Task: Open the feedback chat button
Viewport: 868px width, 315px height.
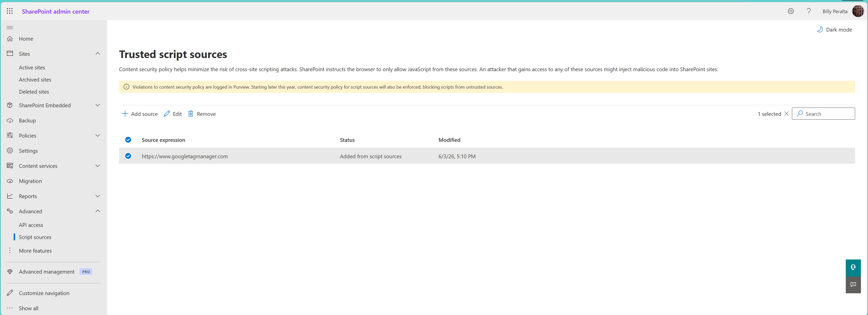Action: point(853,285)
